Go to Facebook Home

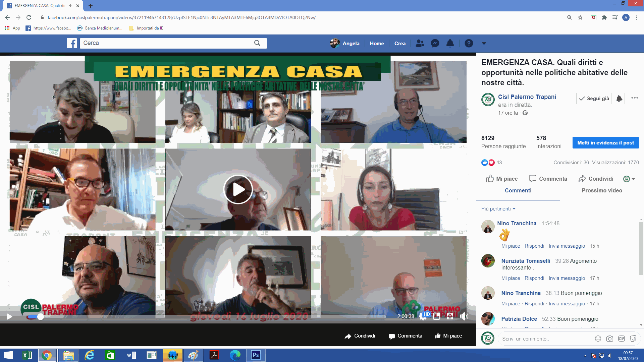pyautogui.click(x=377, y=44)
